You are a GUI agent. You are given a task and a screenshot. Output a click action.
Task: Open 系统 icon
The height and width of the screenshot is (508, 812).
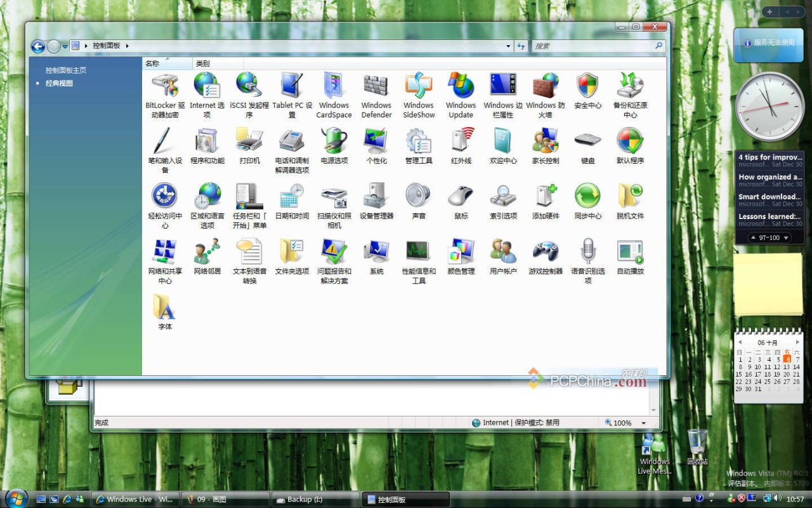[x=376, y=251]
